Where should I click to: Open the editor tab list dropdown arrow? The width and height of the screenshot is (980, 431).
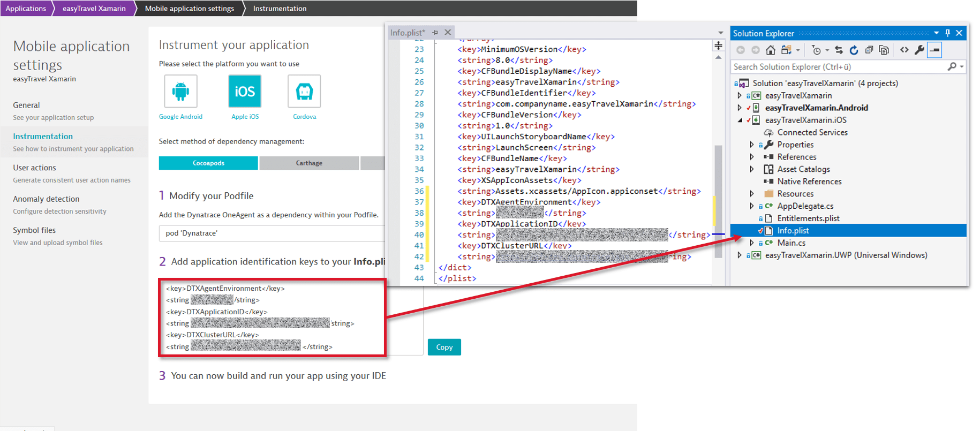[720, 33]
